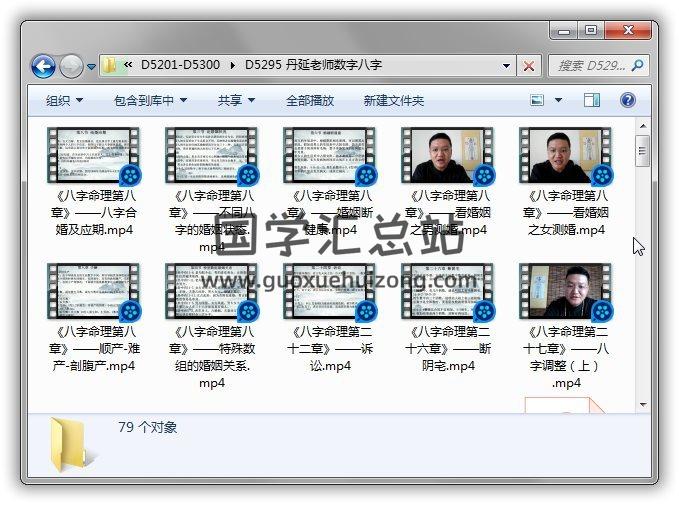Open the 包含到库中 menu
The height and width of the screenshot is (505, 679).
(x=150, y=100)
